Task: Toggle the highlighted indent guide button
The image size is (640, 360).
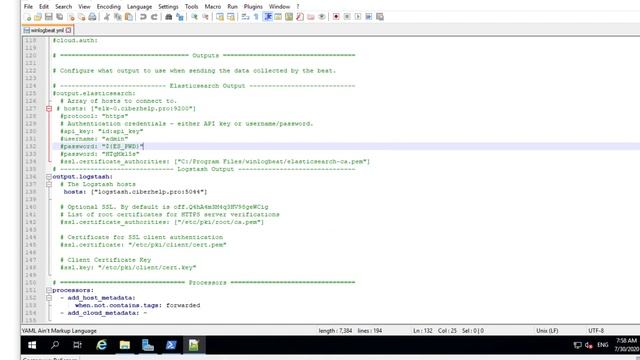Action: [268, 17]
